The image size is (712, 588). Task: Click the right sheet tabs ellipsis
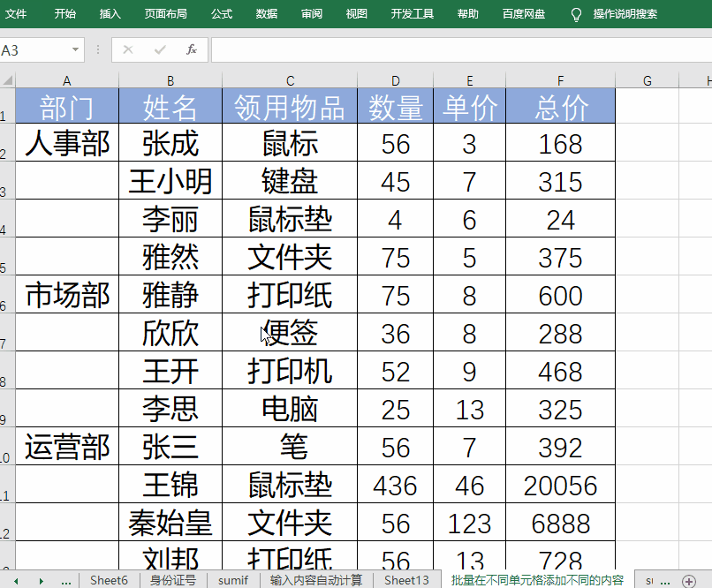(x=665, y=581)
